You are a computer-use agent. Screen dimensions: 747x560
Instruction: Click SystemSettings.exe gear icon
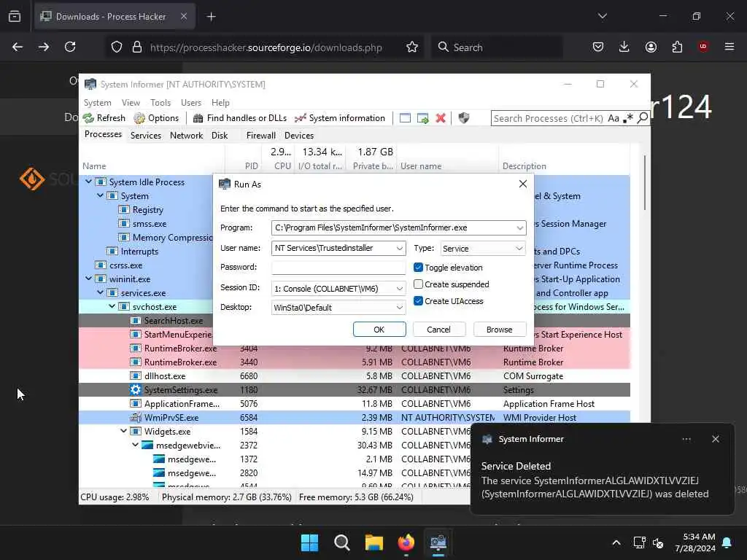pyautogui.click(x=136, y=389)
